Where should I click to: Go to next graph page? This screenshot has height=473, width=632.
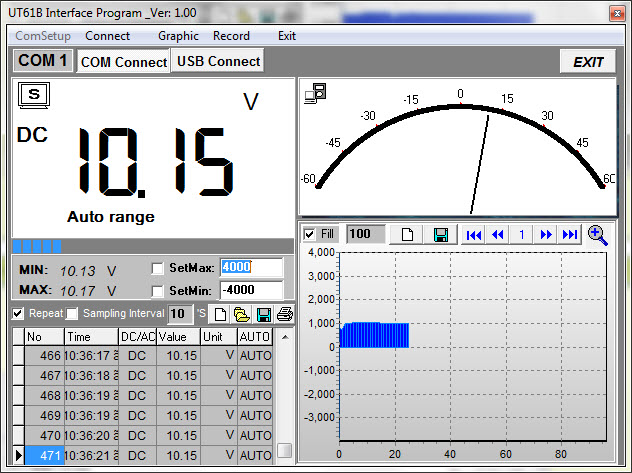tap(546, 234)
